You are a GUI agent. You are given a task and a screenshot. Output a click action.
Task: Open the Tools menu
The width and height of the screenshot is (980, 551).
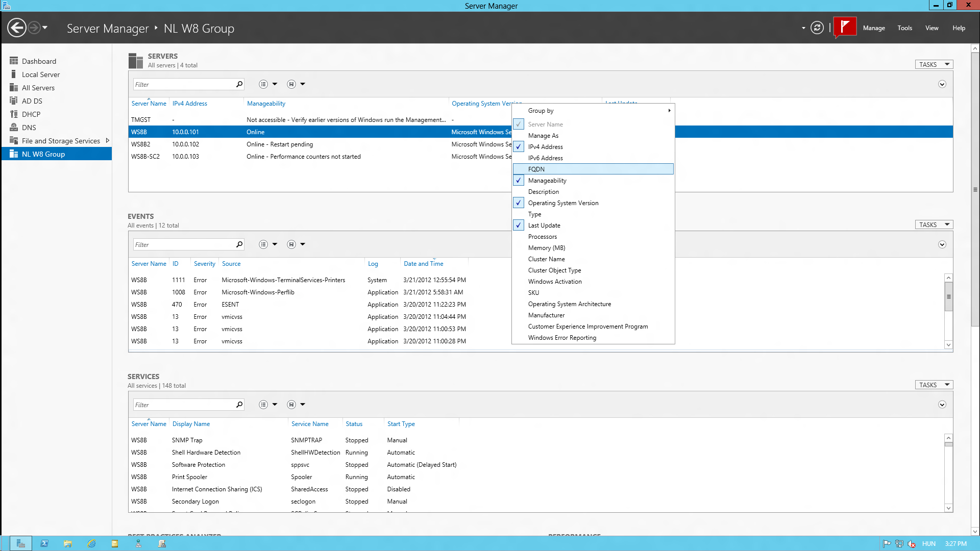click(x=904, y=28)
